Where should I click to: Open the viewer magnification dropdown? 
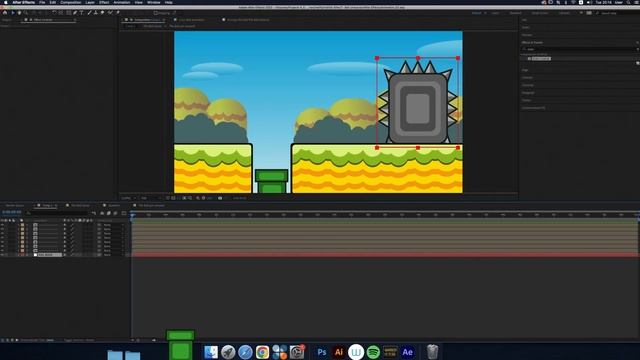pyautogui.click(x=129, y=198)
